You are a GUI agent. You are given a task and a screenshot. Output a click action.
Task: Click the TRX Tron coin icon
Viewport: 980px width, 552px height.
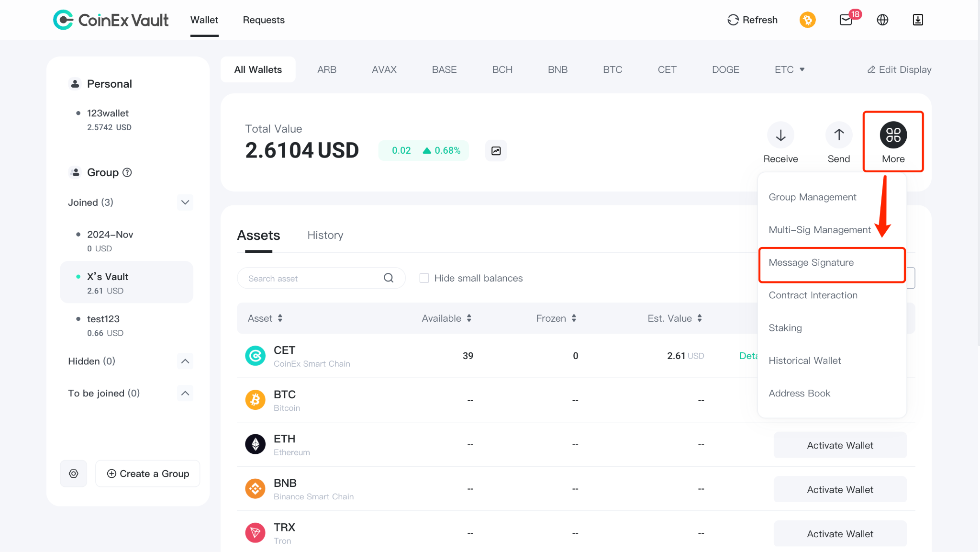(256, 533)
